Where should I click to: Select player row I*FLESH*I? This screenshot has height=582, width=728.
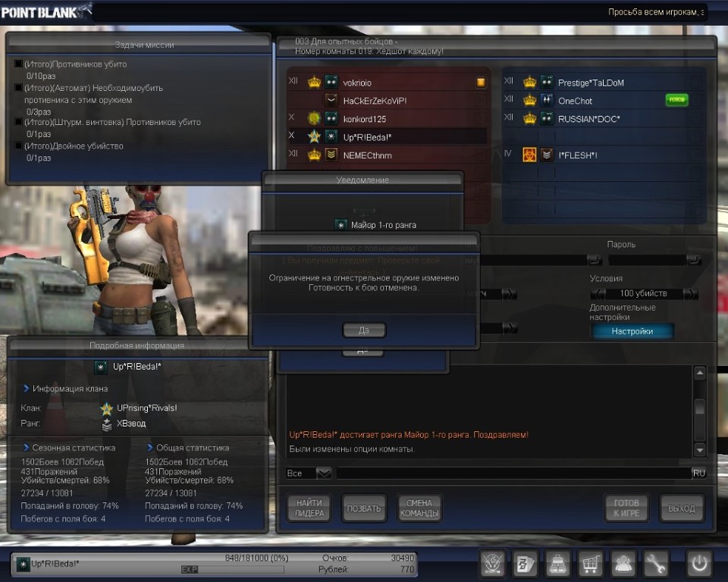[x=604, y=155]
